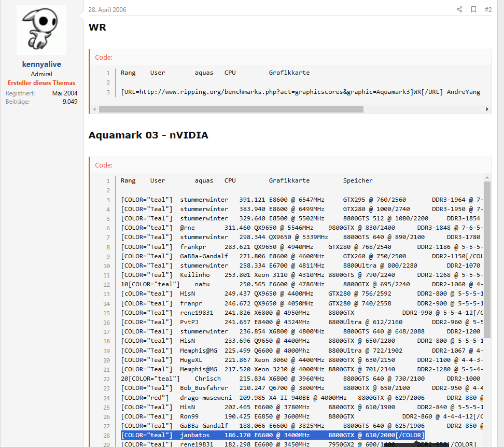Click the Bob_Busfahrer 210.247 row
The width and height of the screenshot is (504, 447).
pos(302,388)
